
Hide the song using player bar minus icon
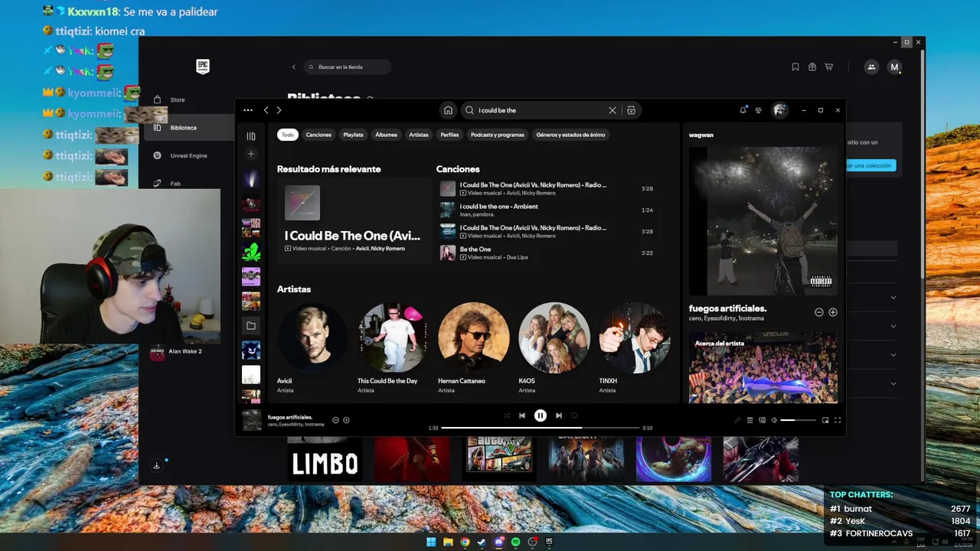[x=335, y=420]
